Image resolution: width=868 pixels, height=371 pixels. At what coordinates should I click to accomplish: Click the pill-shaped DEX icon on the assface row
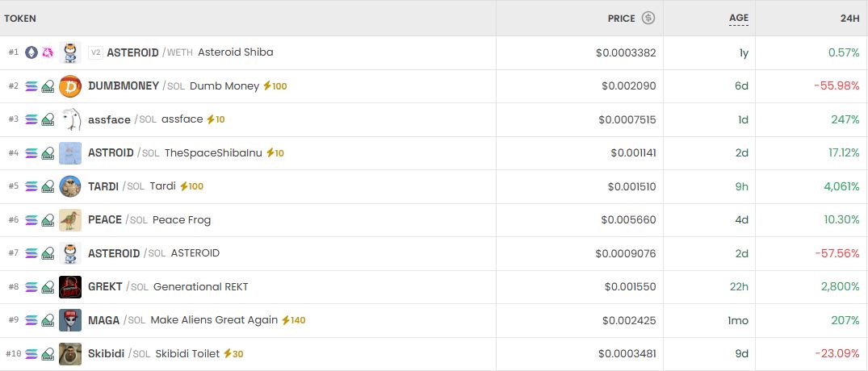(x=48, y=119)
